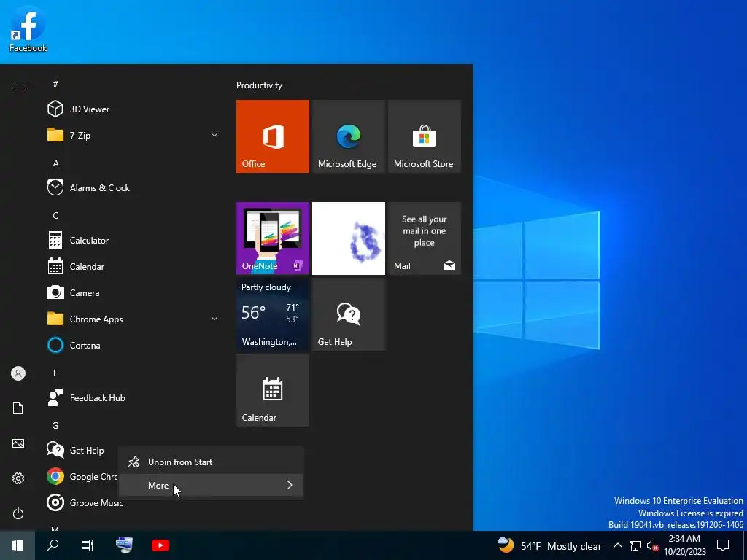
Task: Click the C letter header in app list
Action: 55,215
